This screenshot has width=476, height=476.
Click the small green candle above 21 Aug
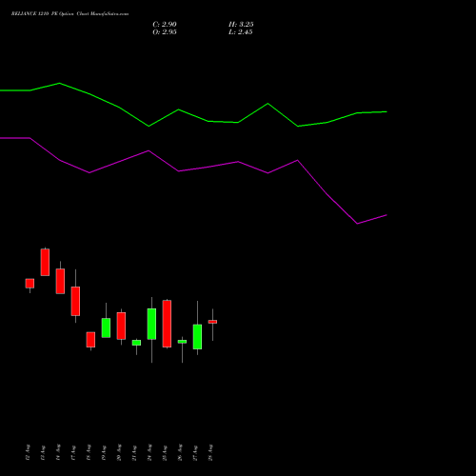pos(136,343)
